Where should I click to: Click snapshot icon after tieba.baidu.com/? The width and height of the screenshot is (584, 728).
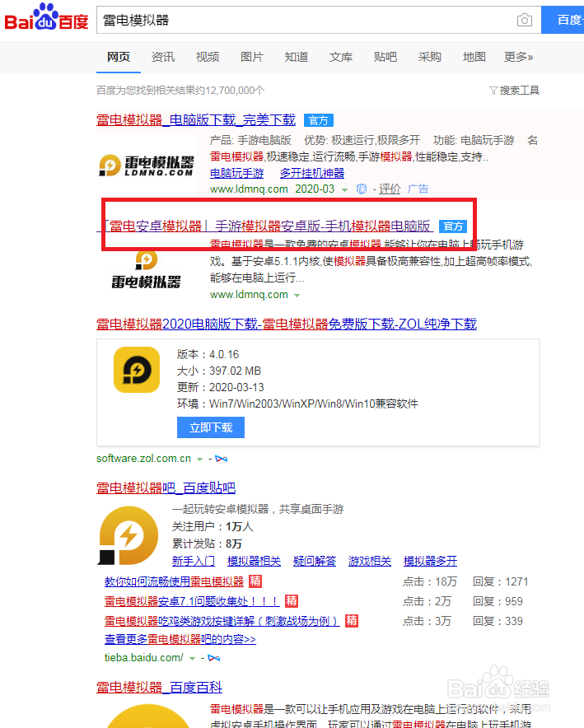coord(214,658)
